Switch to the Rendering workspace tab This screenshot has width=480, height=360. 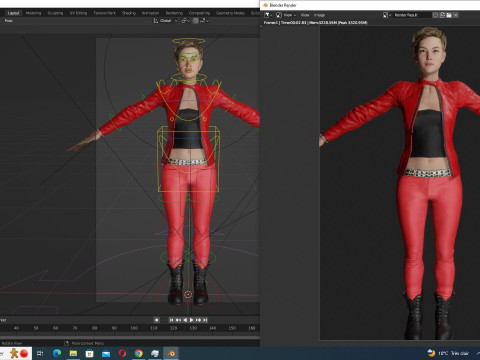(x=174, y=13)
